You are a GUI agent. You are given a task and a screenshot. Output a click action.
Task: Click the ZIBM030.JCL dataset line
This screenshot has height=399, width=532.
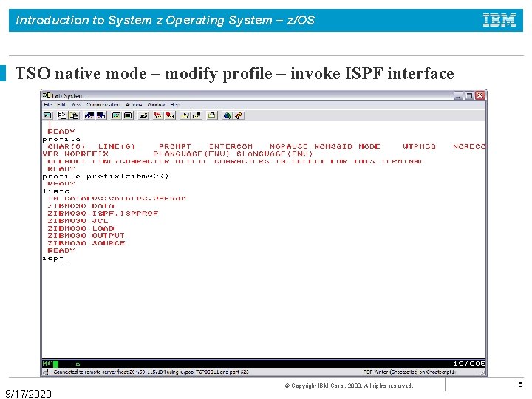point(78,221)
